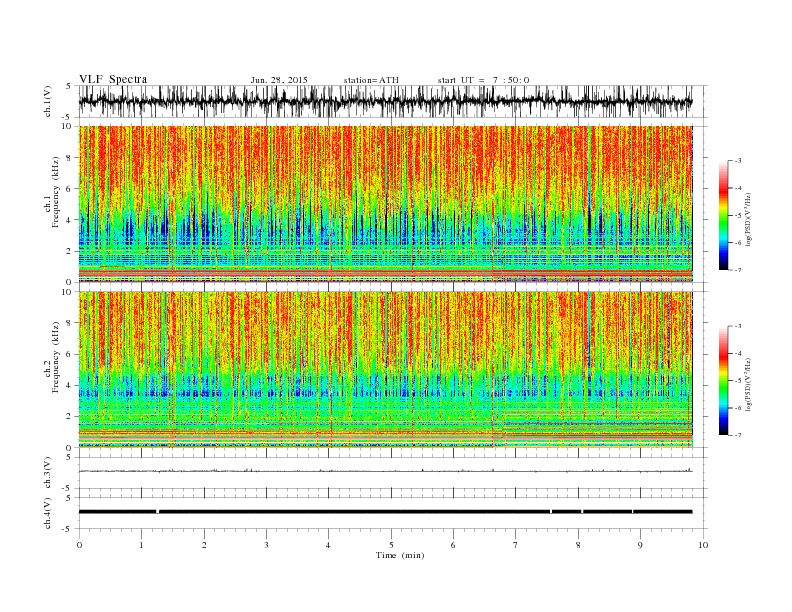Click the 'station=ATH' label
Image resolution: width=792 pixels, height=612 pixels.
(371, 80)
